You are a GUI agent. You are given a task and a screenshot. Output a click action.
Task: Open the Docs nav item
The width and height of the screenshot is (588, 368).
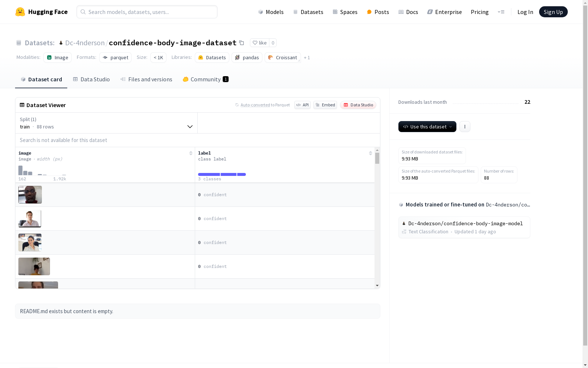408,12
